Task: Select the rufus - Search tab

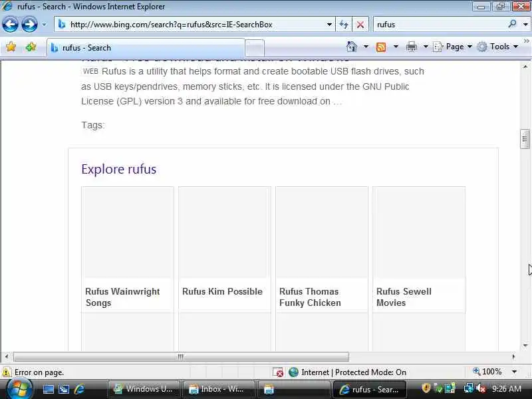Action: pos(146,48)
